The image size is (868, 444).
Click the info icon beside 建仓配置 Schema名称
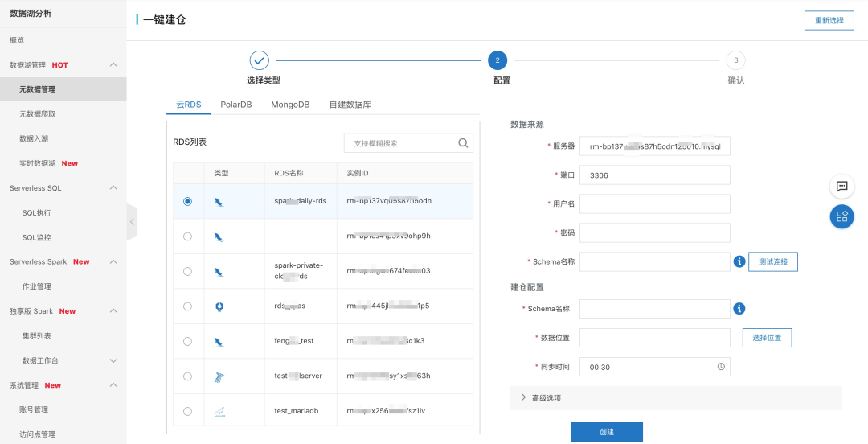tap(739, 309)
